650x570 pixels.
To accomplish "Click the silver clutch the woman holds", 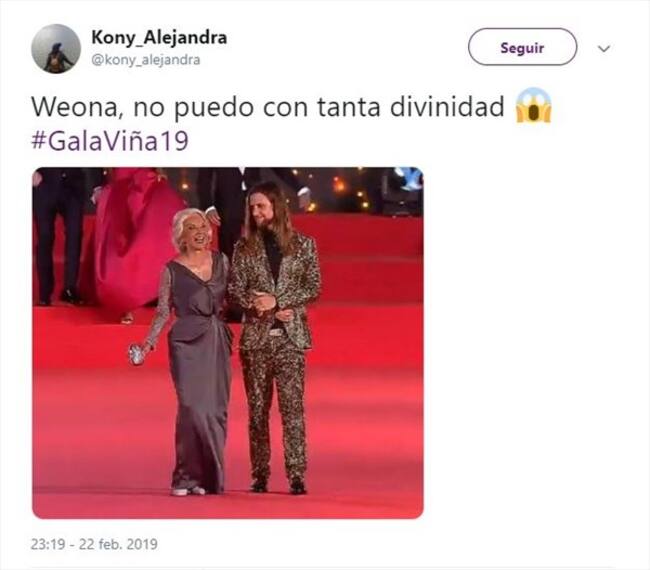I will pos(136,355).
